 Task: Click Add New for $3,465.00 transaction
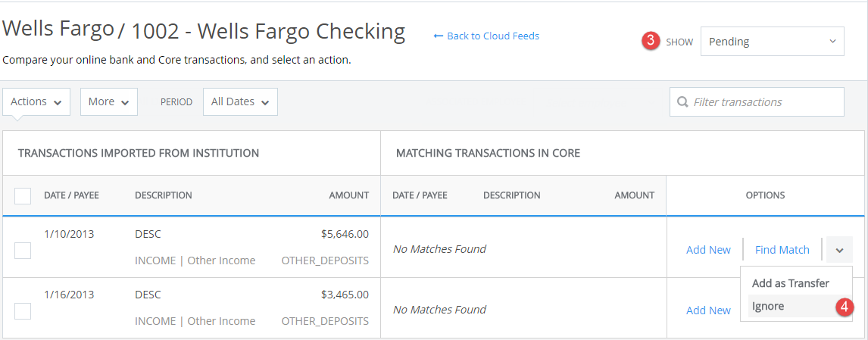[709, 310]
